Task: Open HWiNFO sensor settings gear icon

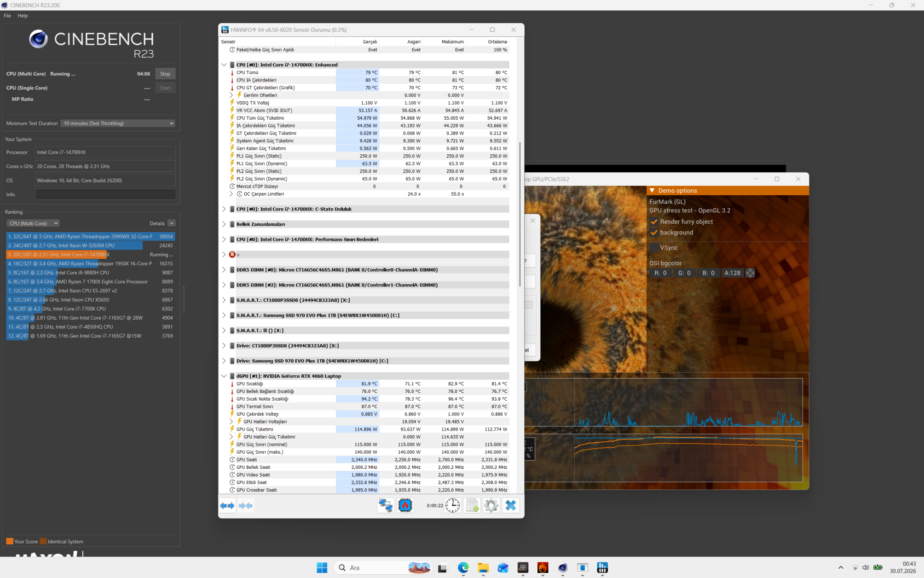Action: (491, 506)
